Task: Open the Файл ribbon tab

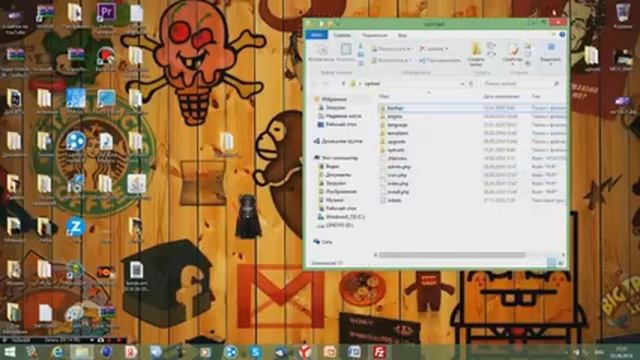Action: 316,35
